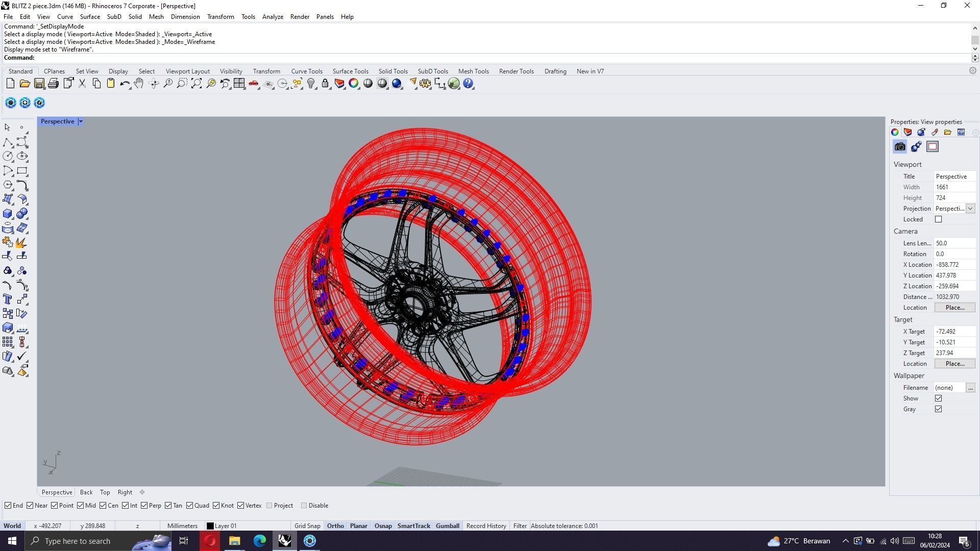
Task: Expand the Perspective viewport title menu arrow
Action: (81, 121)
